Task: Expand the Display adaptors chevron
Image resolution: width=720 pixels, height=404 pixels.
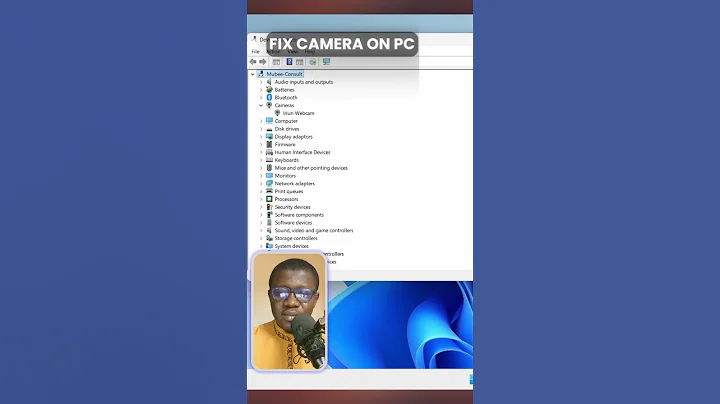Action: [x=261, y=137]
